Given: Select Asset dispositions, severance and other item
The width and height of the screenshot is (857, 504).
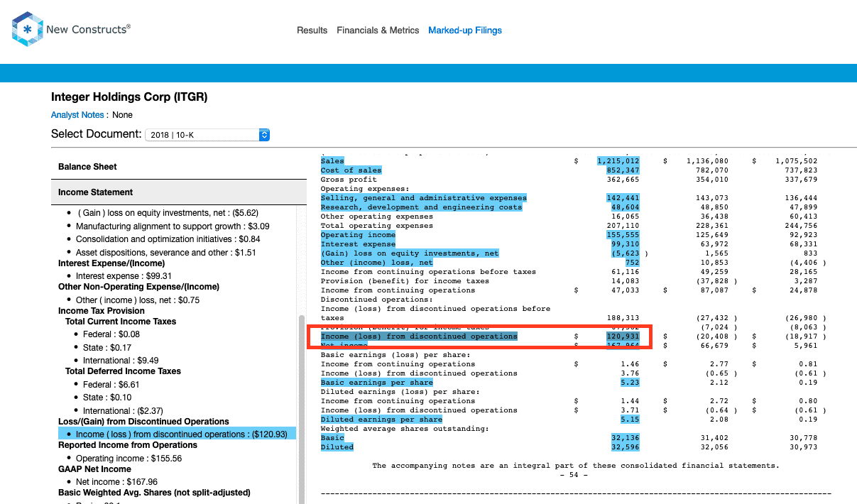Looking at the screenshot, I should [166, 253].
